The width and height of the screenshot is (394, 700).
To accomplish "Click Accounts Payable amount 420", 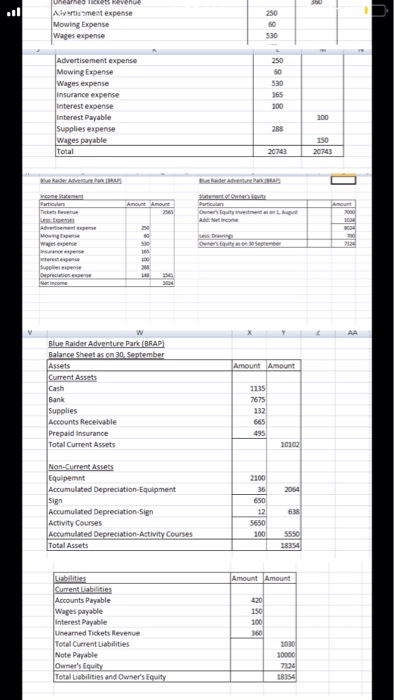I will click(257, 600).
